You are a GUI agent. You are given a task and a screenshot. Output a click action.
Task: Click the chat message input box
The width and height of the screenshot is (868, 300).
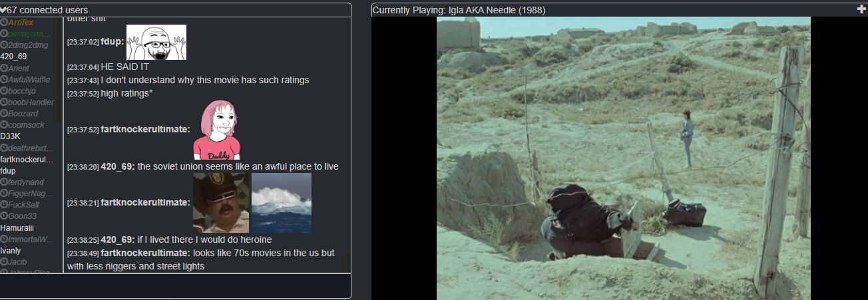point(175,286)
